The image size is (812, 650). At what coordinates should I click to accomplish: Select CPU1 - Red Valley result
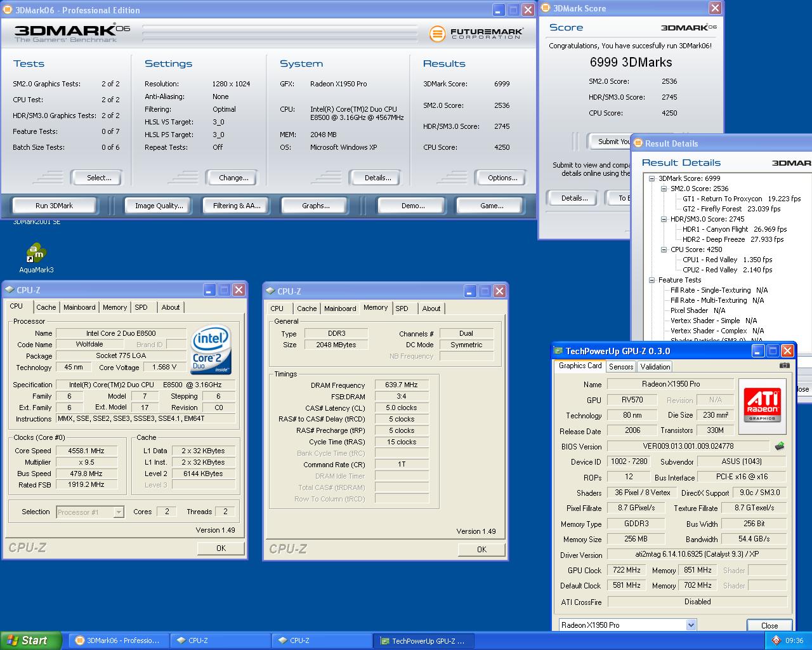point(727,260)
